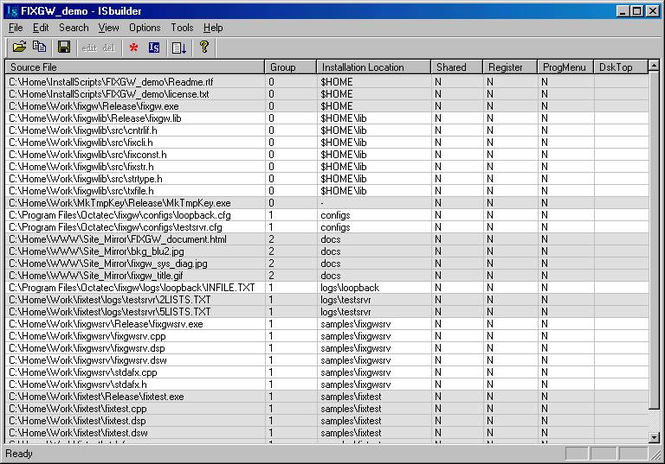Select the fixgwsrv.exe source file row
This screenshot has height=464, width=665.
click(x=327, y=324)
